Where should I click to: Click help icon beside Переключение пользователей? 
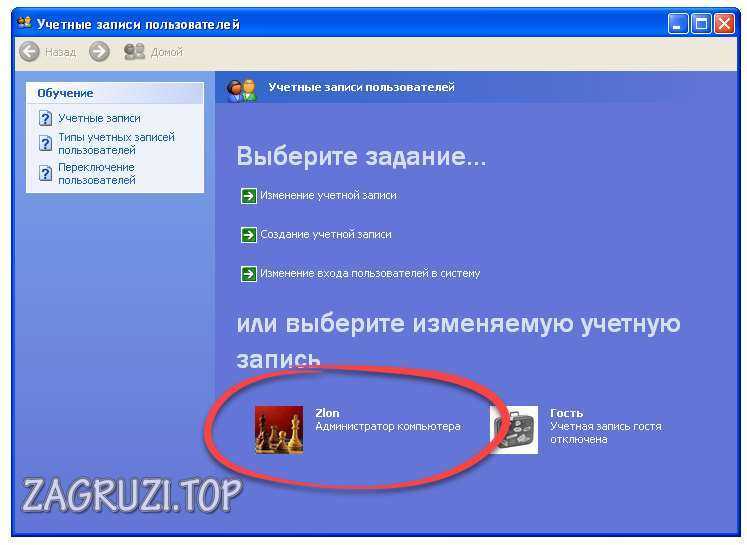45,173
